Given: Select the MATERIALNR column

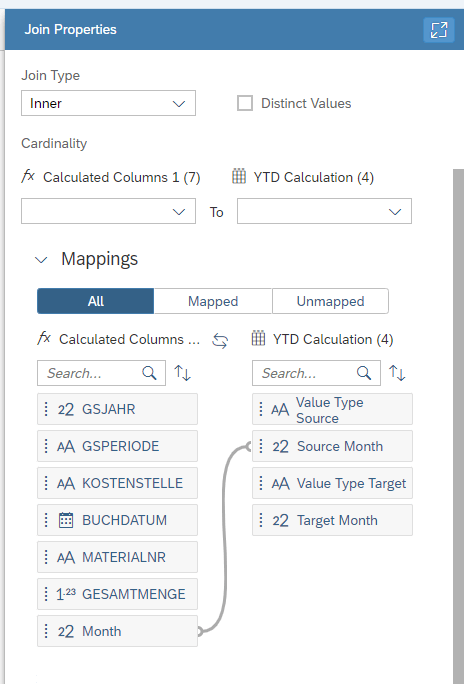Looking at the screenshot, I should (117, 557).
